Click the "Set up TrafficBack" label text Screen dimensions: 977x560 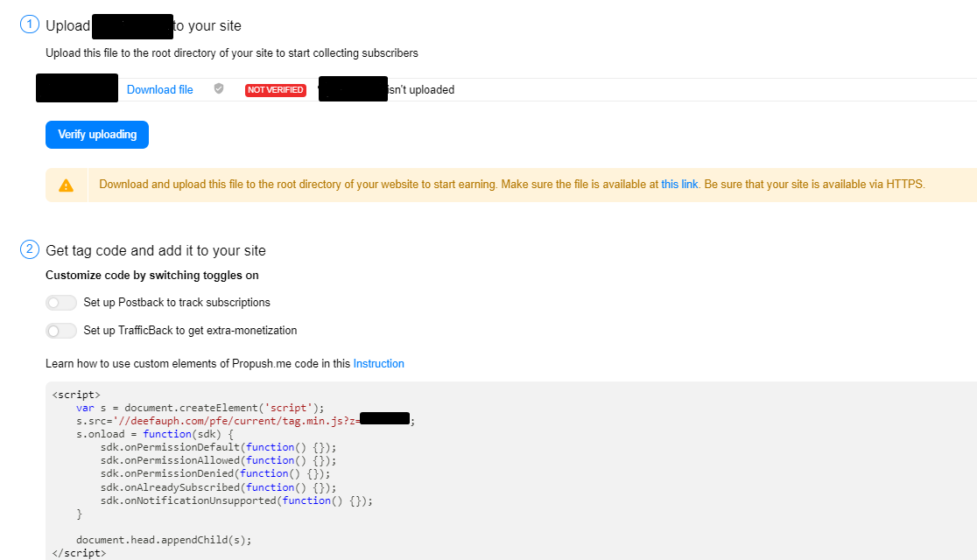click(190, 331)
